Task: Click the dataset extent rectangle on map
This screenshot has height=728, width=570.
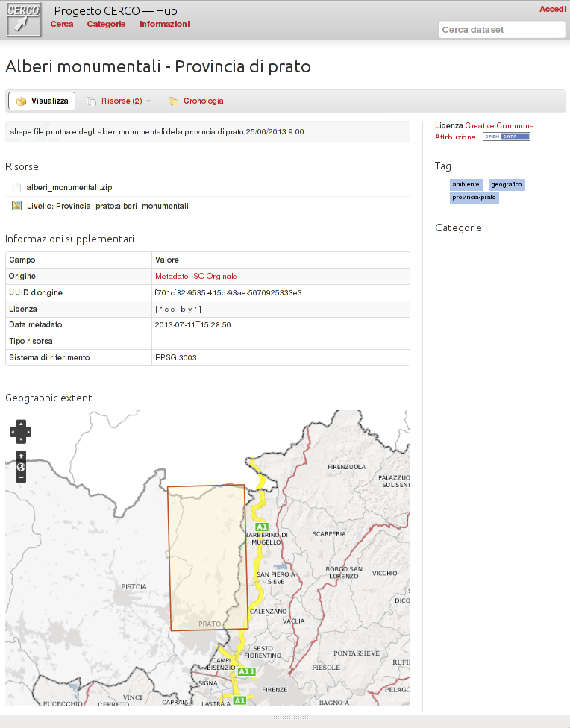Action: [x=207, y=558]
